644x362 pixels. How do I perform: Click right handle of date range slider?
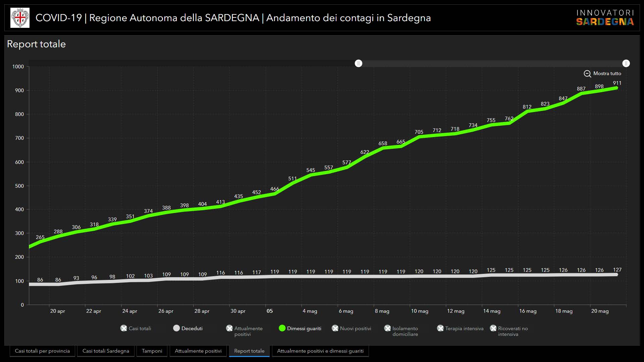[x=626, y=63]
